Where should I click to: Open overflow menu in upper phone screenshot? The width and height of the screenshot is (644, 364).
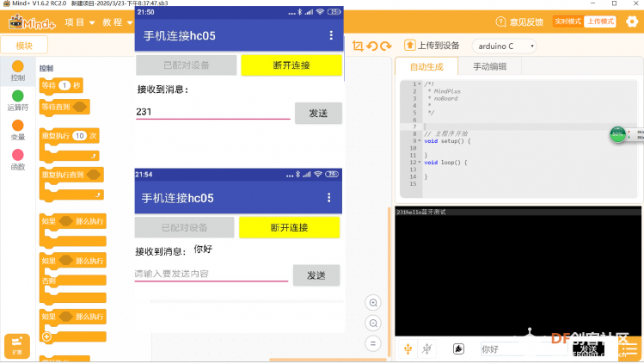coord(331,35)
